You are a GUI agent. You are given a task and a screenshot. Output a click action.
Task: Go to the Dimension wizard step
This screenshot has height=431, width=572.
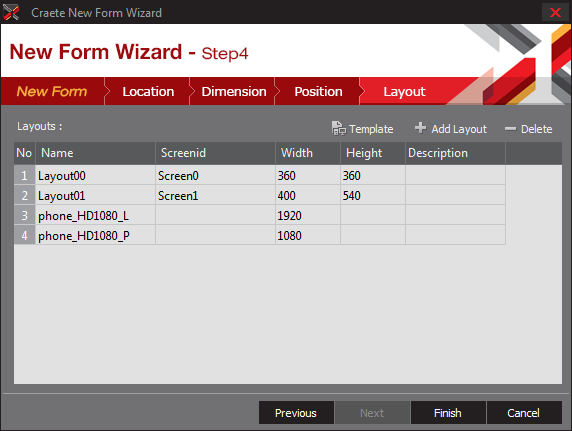234,91
